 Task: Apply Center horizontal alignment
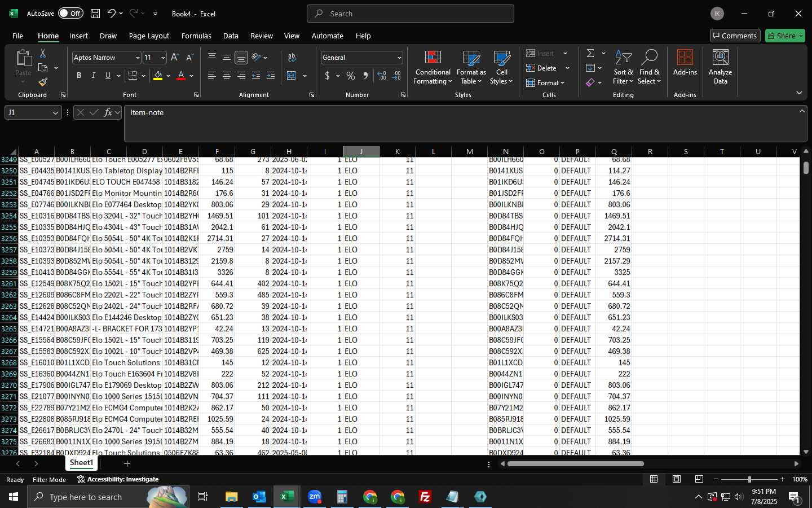pos(227,76)
